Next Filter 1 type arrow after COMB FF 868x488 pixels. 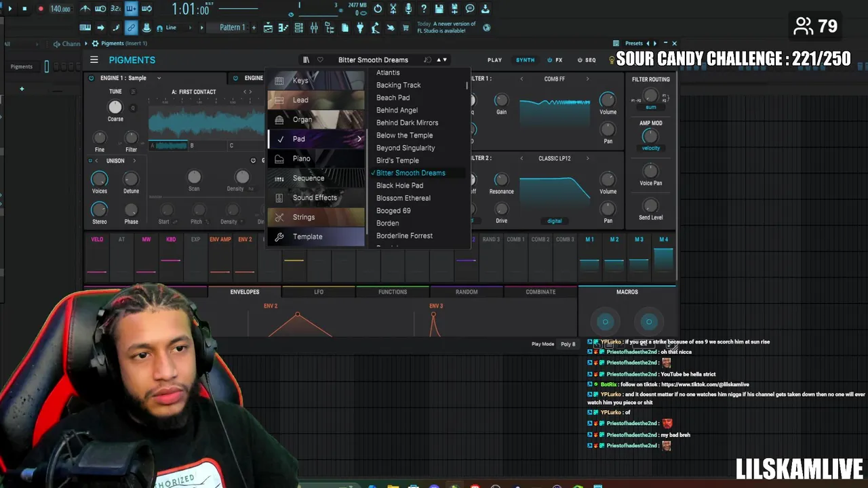587,79
